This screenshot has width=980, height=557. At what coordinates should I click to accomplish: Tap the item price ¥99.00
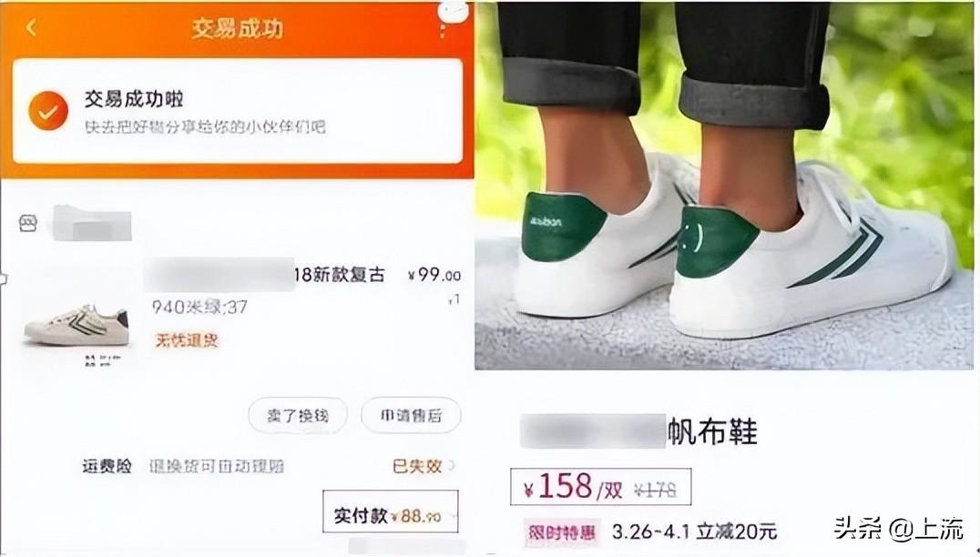[434, 276]
